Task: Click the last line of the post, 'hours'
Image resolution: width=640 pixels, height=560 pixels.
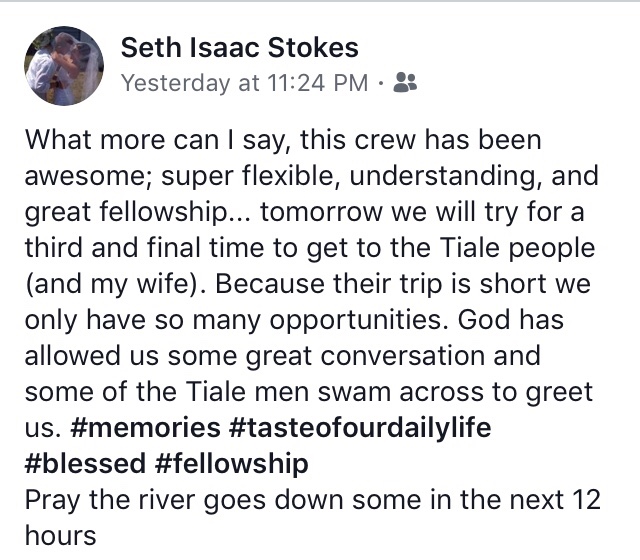Action: pyautogui.click(x=60, y=535)
